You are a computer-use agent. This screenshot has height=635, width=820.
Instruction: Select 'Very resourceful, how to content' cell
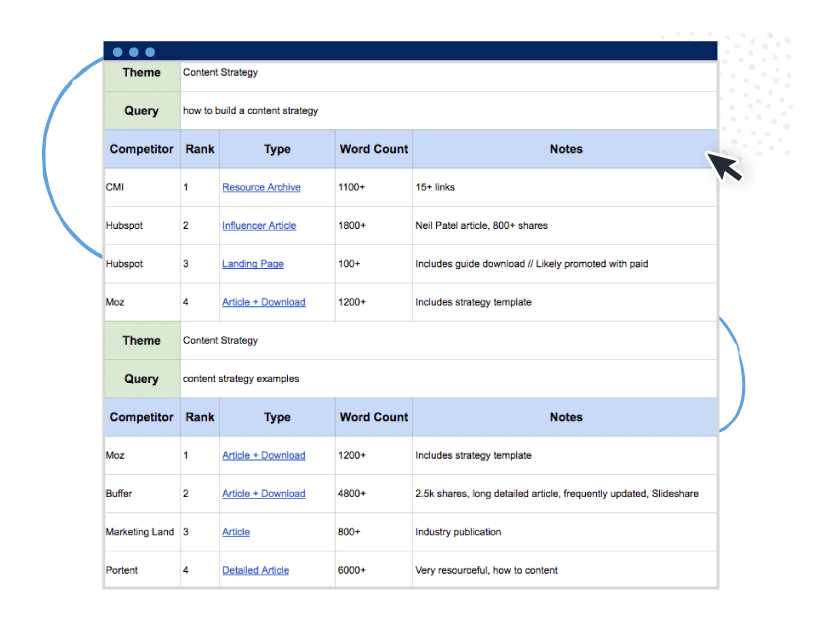(565, 570)
